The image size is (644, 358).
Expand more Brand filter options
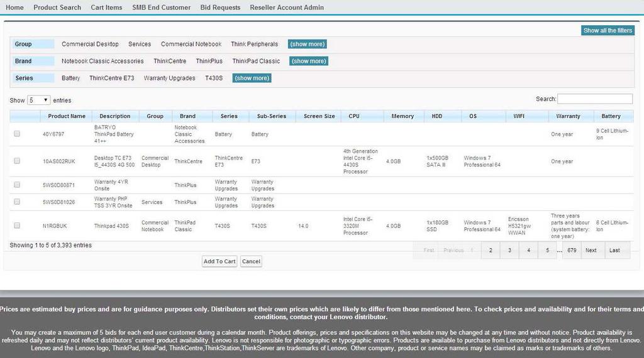click(x=309, y=61)
